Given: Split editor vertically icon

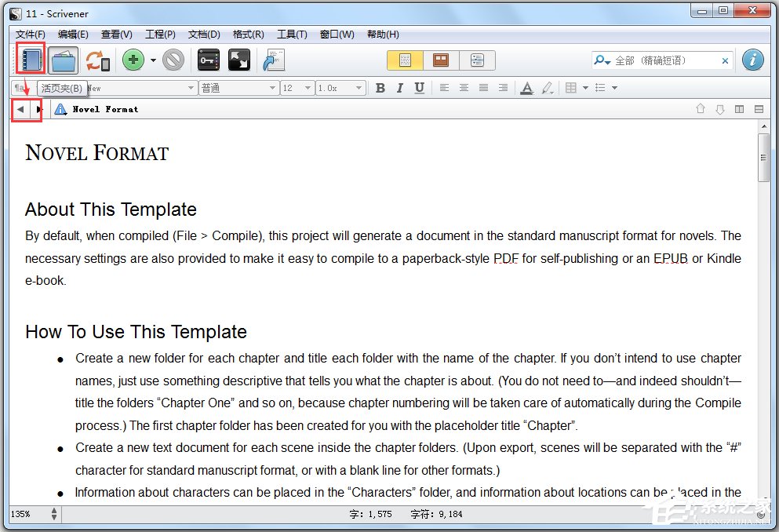Looking at the screenshot, I should pos(739,109).
